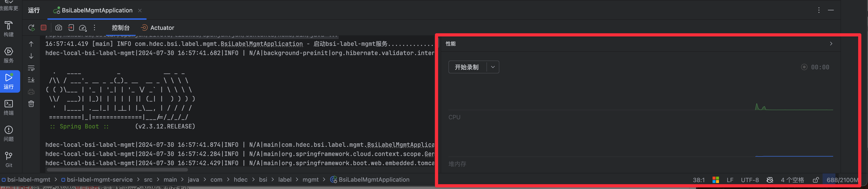Screen dimensions: 868x189
Task: Open the Services tool window
Action: 9,55
